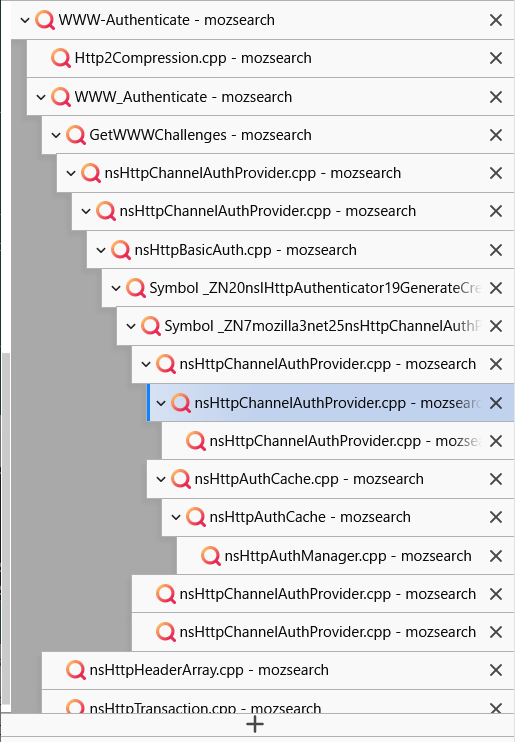This screenshot has height=742, width=516.
Task: Click nsHttpAuthManager.cpp tab favicon
Action: coord(211,556)
